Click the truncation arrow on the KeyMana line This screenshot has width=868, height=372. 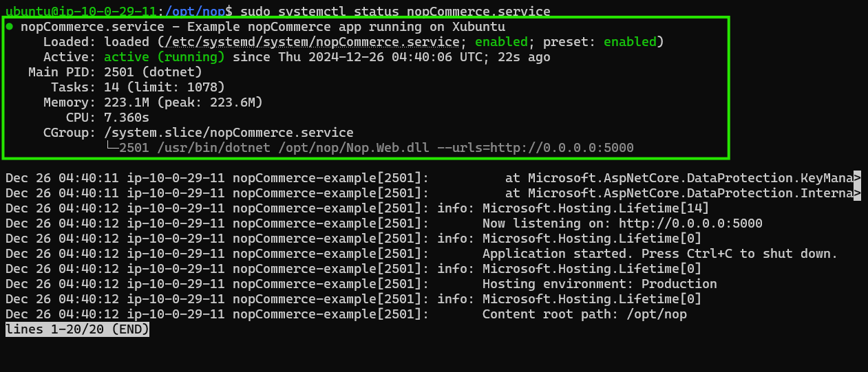pos(857,178)
